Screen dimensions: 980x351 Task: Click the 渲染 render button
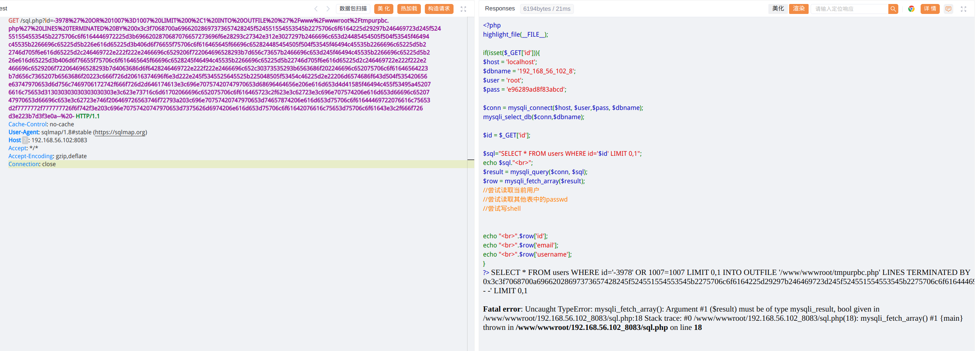799,9
